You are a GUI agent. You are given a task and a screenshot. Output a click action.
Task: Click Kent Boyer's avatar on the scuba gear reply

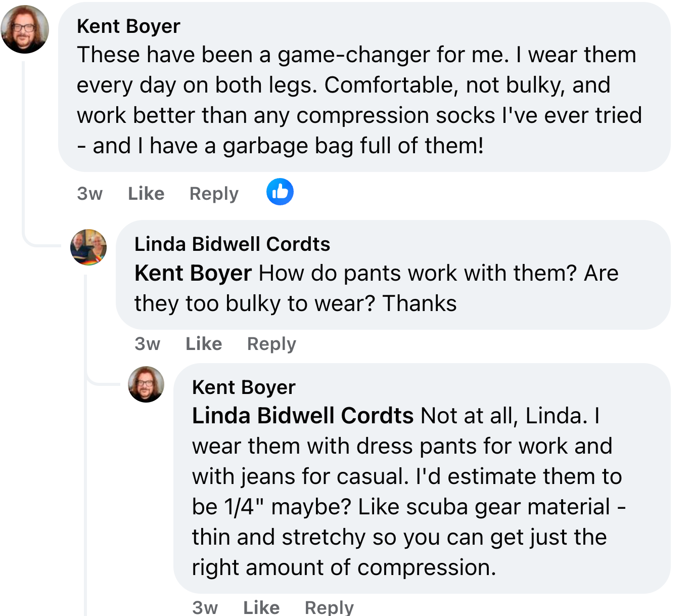[146, 384]
